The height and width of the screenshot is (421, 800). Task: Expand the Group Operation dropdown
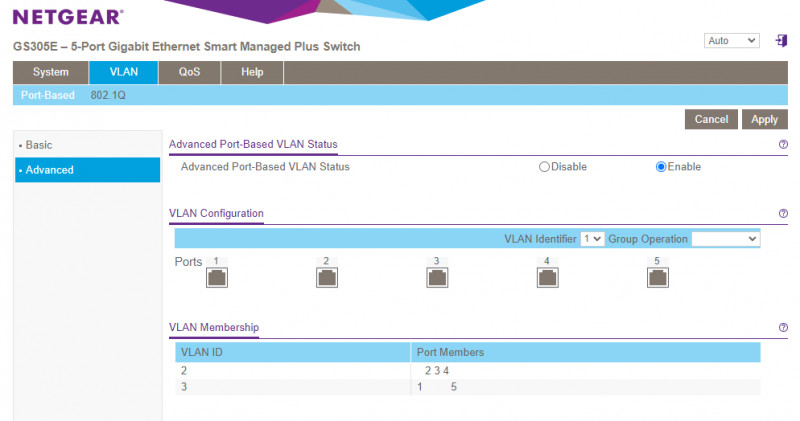725,239
